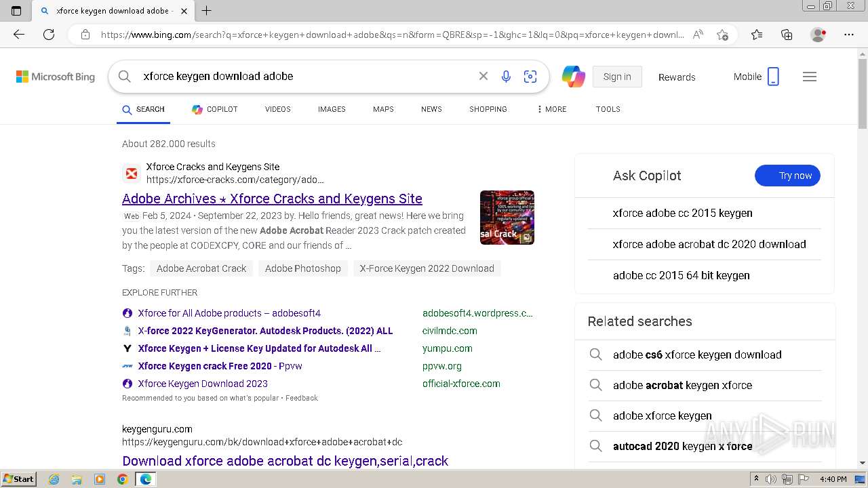Open Chrome from the taskbar

[x=122, y=479]
